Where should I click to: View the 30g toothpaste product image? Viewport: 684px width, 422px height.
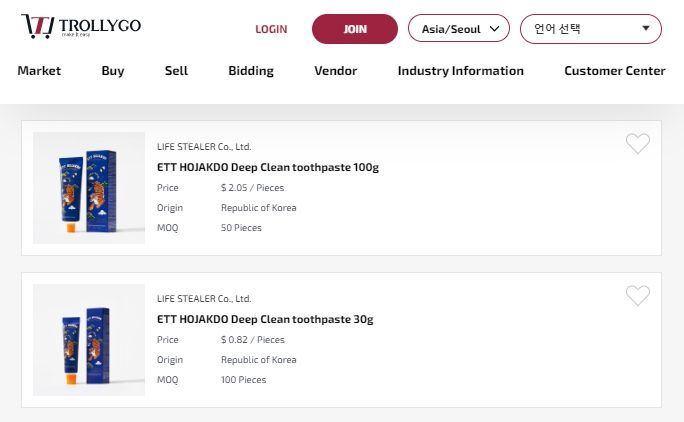coord(89,340)
